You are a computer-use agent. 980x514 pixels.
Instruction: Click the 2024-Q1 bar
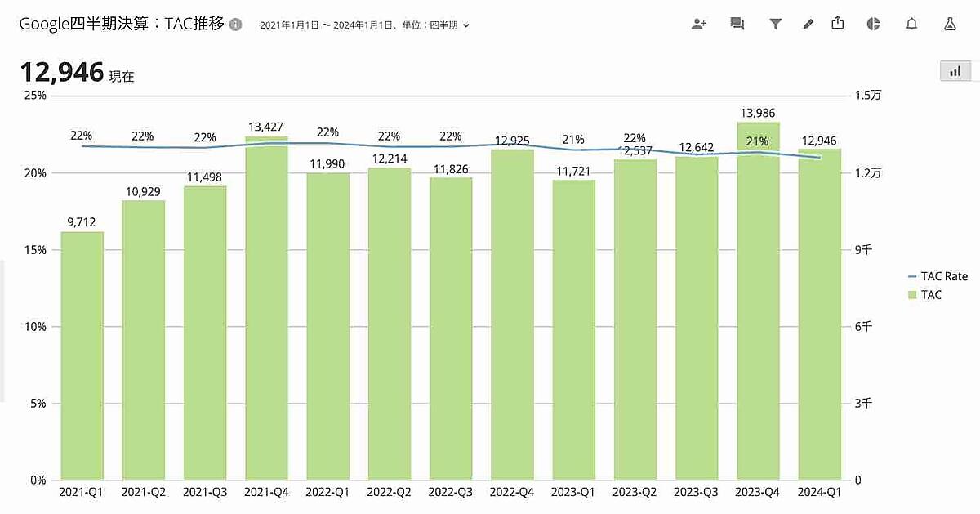click(x=820, y=315)
